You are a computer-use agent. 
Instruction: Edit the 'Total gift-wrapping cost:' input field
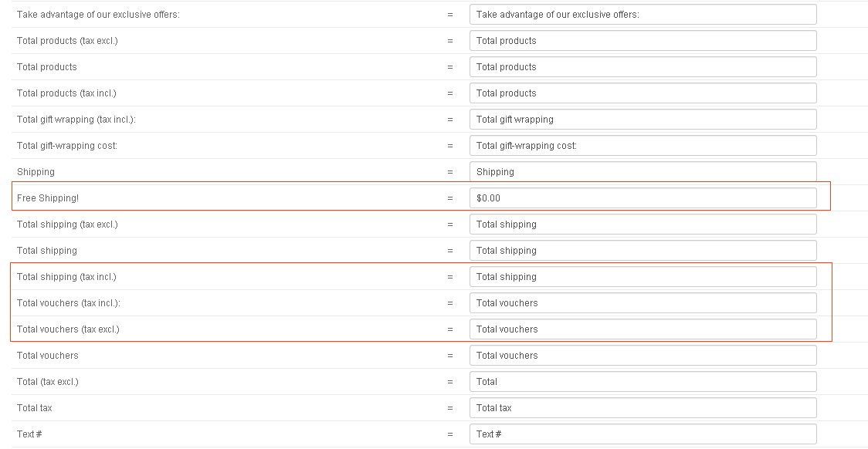click(643, 146)
